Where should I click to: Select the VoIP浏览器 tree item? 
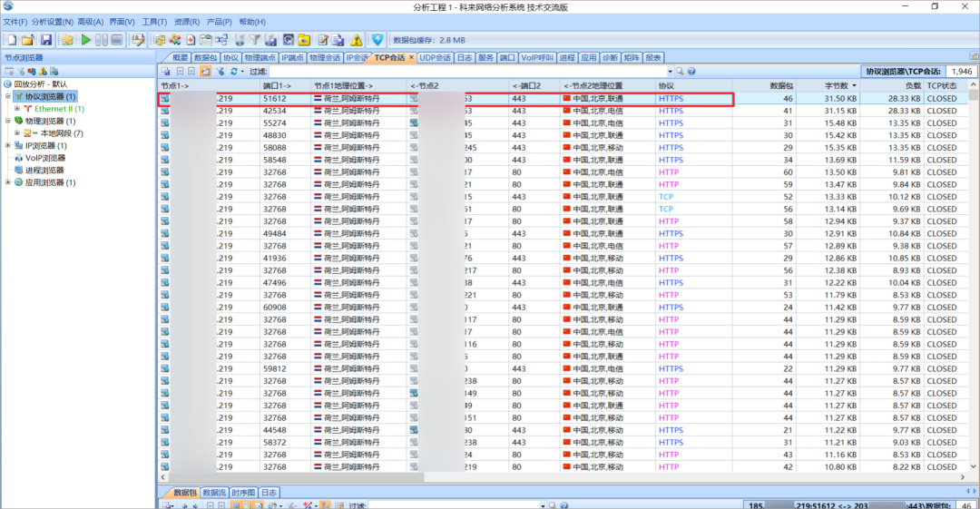point(44,158)
